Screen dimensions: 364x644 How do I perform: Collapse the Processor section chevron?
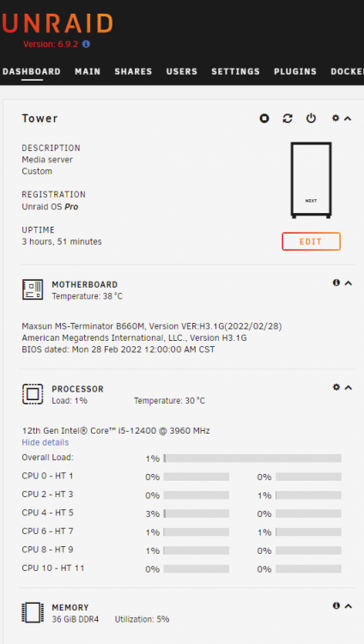tap(349, 387)
